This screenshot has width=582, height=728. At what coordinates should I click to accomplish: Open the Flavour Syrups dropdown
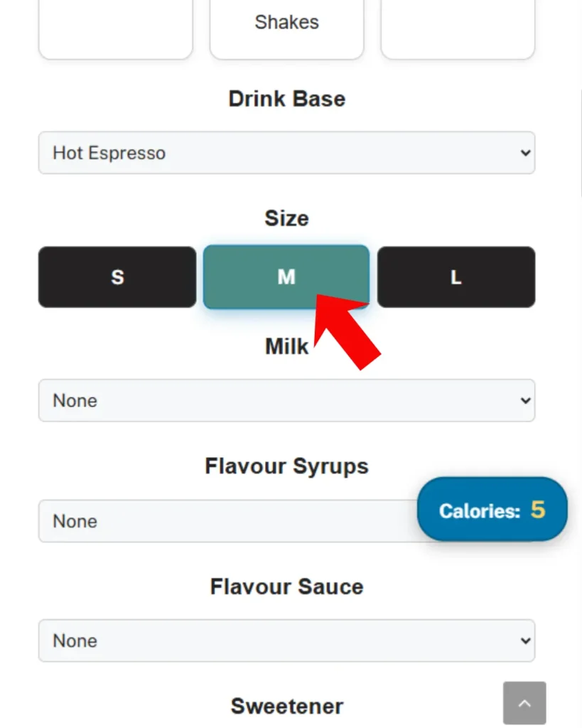pyautogui.click(x=227, y=521)
